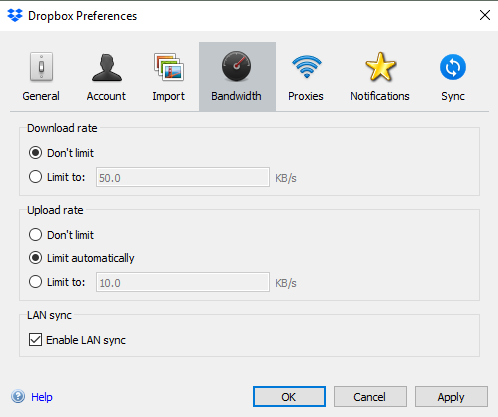Toggle the Enable LAN sync checkbox

(35, 340)
